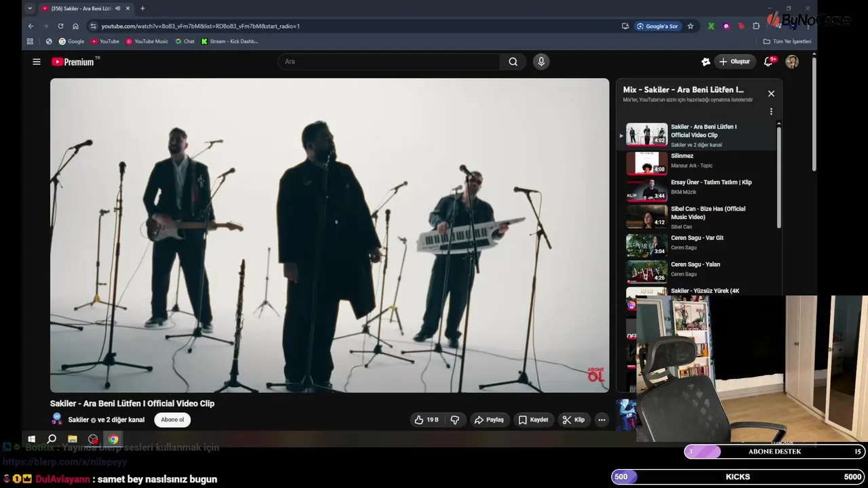Open the tab search dropdown arrow
868x488 pixels.
click(x=30, y=8)
